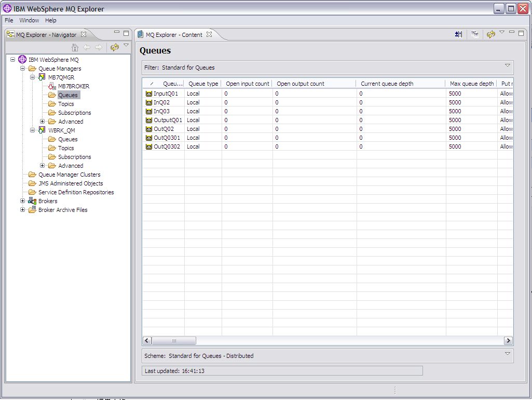This screenshot has width=532, height=400.
Task: Click the Broker Archive Files folder icon
Action: (x=32, y=209)
